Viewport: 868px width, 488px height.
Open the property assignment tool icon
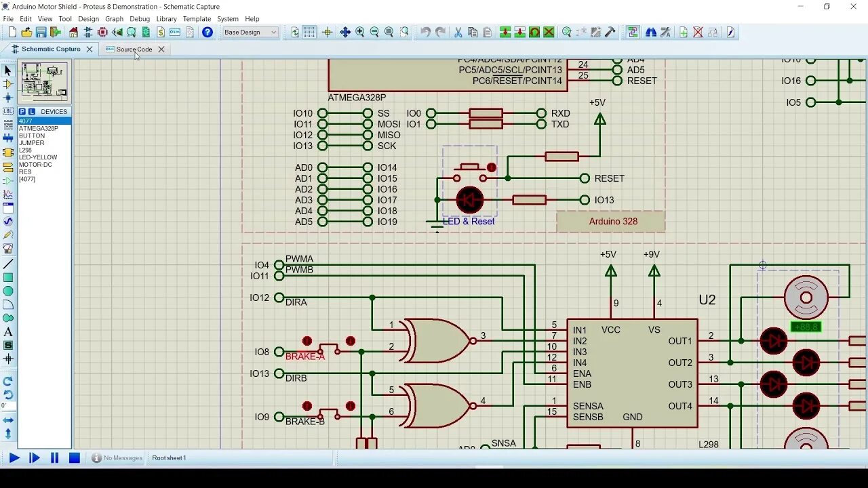pyautogui.click(x=665, y=33)
